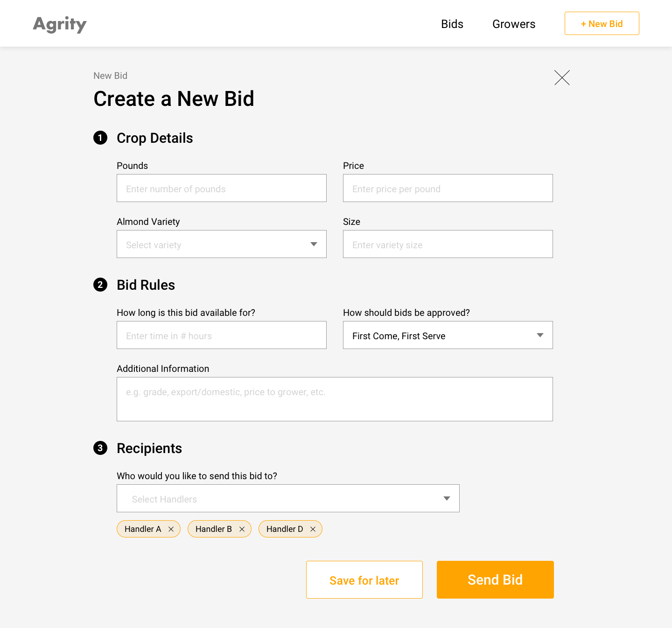
Task: Open the Almond Variety dropdown
Action: [x=222, y=244]
